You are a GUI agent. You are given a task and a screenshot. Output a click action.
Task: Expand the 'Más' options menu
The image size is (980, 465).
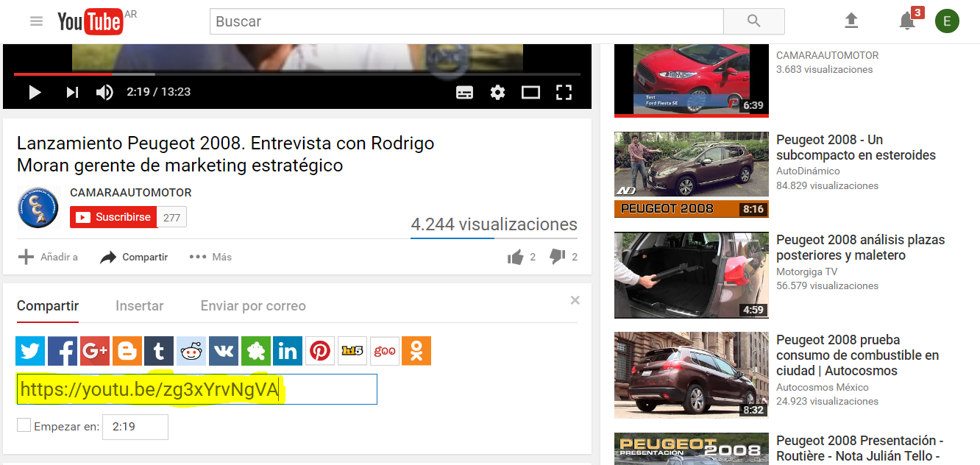210,257
